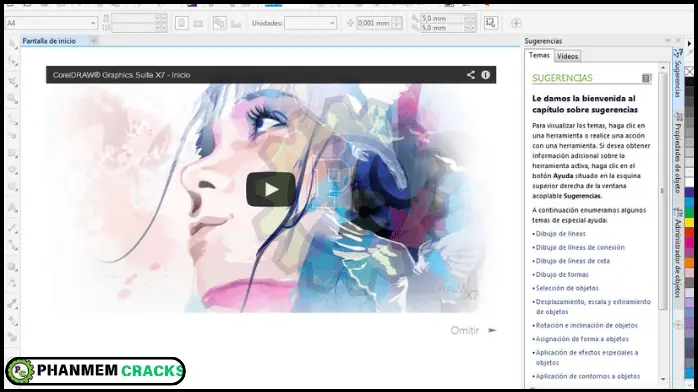Expand the Unidades dropdown
698x392 pixels.
(x=310, y=23)
